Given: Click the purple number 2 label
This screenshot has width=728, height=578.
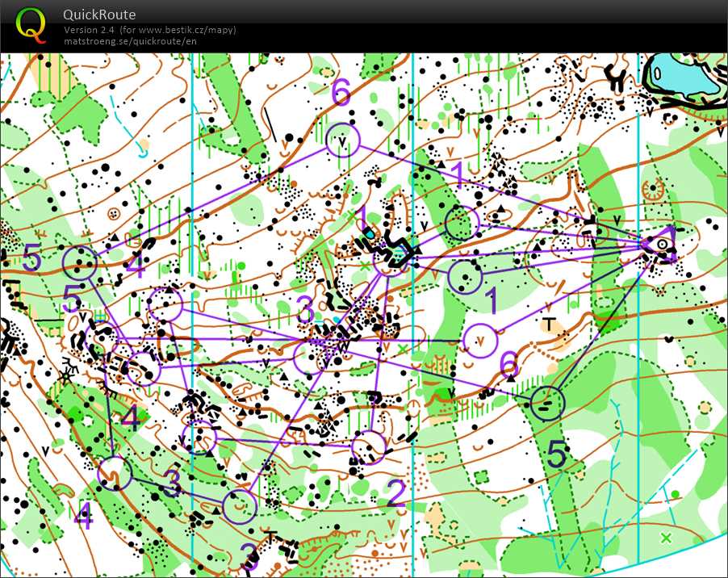Looking at the screenshot, I should pos(395,493).
